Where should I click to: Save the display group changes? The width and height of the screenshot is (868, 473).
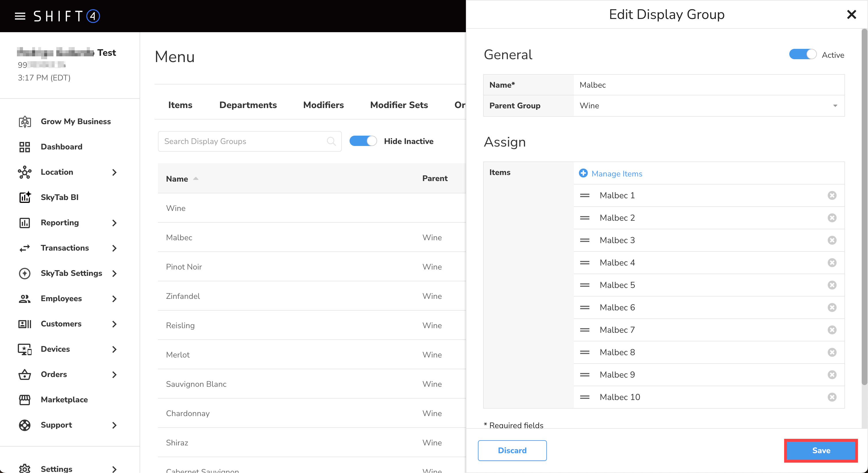821,450
